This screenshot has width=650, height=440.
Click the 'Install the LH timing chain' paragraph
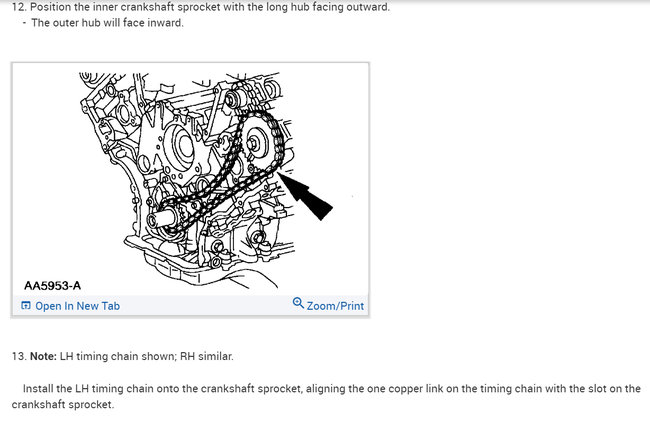pos(326,396)
